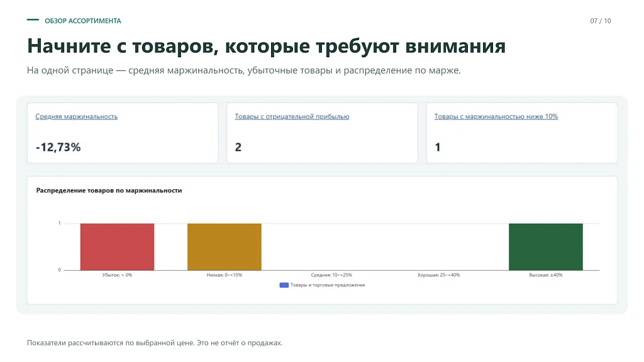Image resolution: width=644 pixels, height=362 pixels.
Task: Click legend label 'Товары и торговые предложения'
Action: tap(328, 285)
